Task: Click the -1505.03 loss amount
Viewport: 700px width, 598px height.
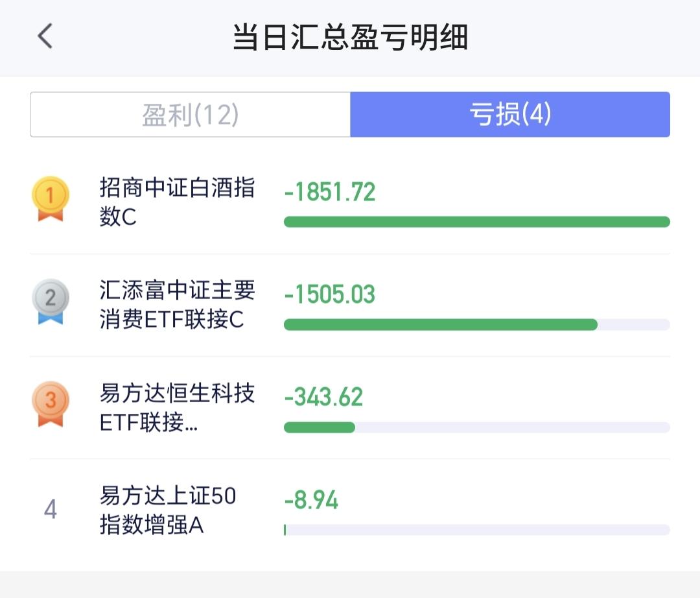Action: 330,294
